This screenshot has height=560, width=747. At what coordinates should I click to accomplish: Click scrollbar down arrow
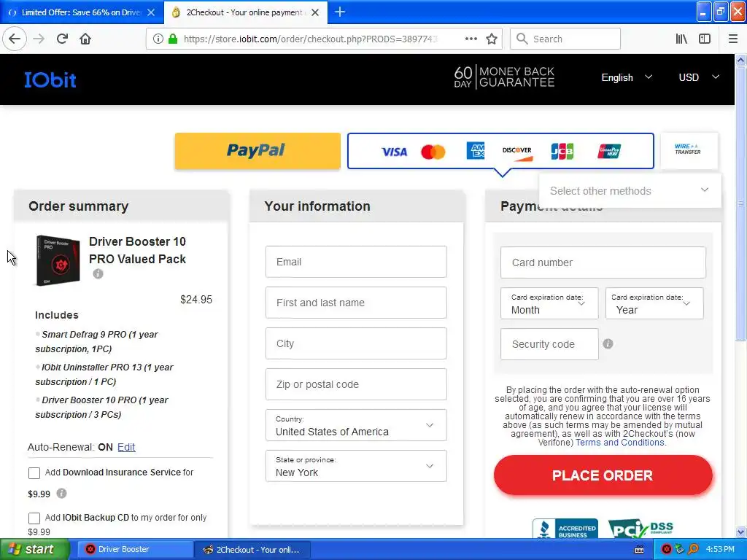[x=740, y=532]
